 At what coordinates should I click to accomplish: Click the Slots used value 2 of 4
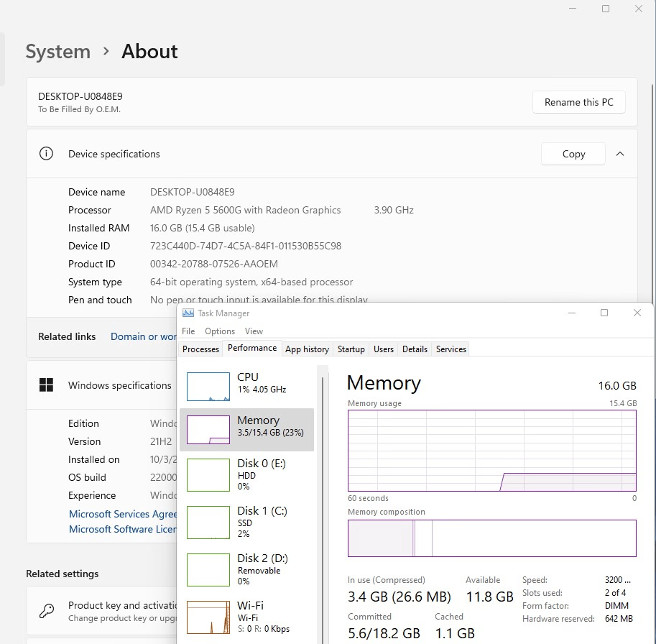coord(615,592)
